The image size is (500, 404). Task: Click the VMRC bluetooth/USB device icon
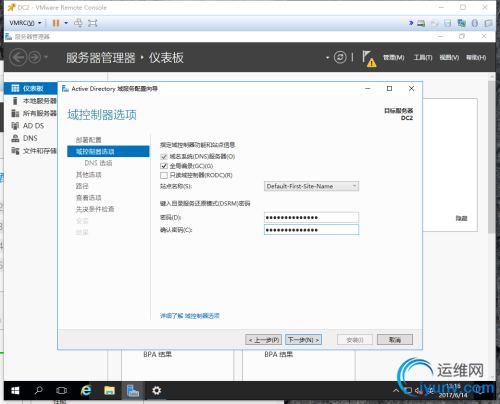475,23
